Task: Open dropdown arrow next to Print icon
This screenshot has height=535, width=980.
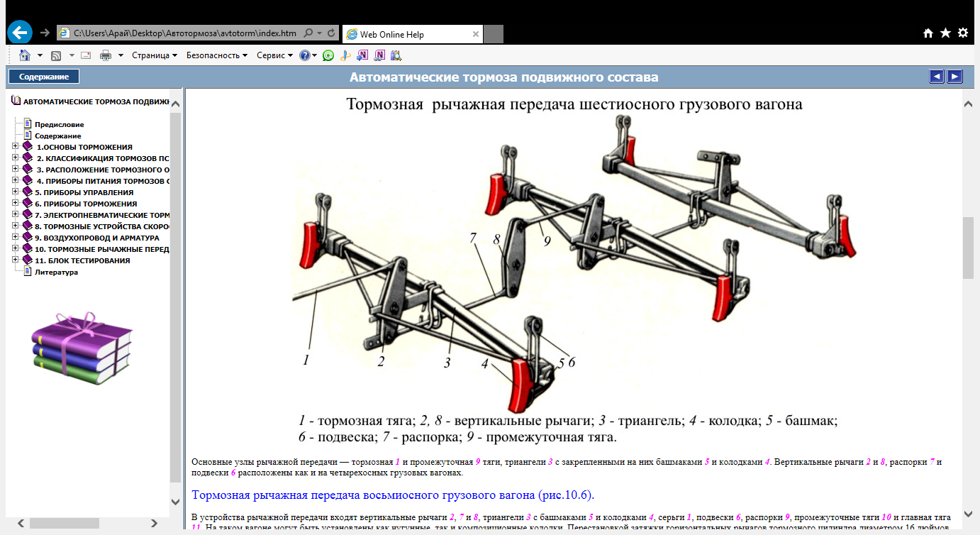Action: point(121,55)
